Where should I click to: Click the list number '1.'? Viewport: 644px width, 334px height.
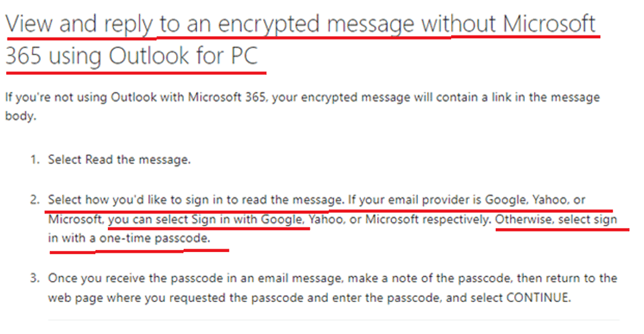35,159
